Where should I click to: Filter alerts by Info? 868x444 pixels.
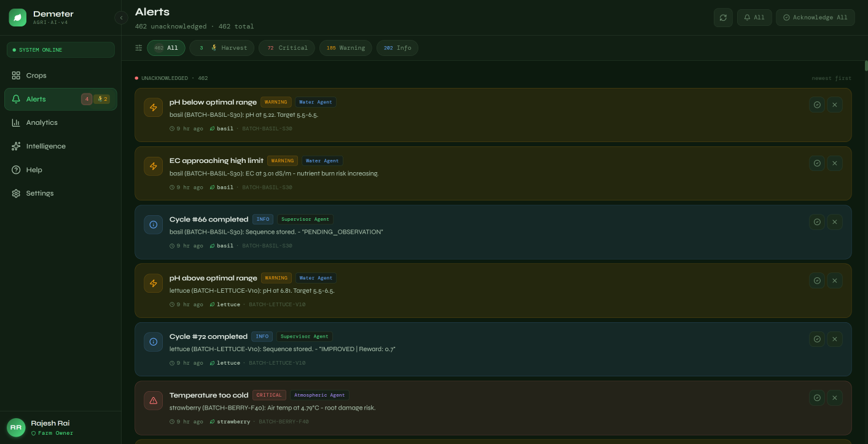(x=397, y=48)
